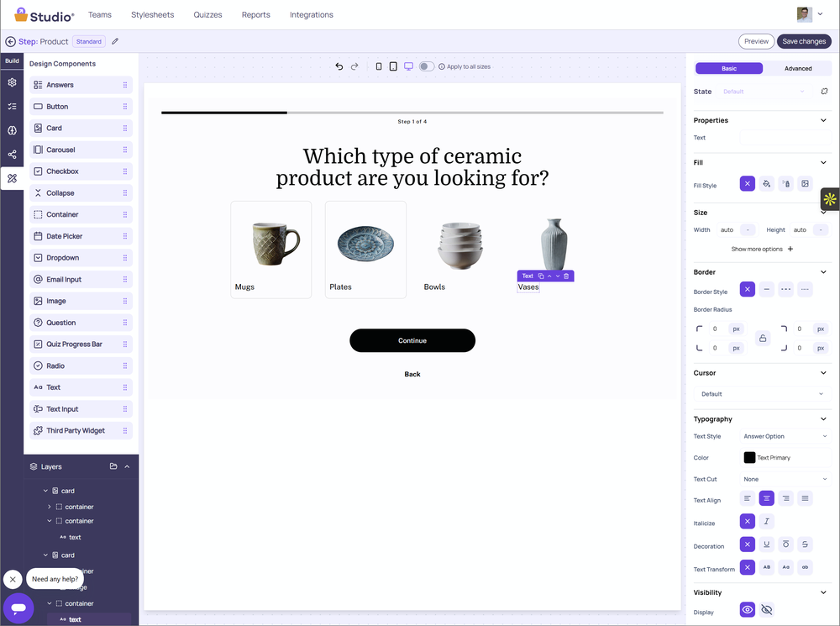Click the Text Primary color swatch
The height and width of the screenshot is (626, 840).
point(749,457)
